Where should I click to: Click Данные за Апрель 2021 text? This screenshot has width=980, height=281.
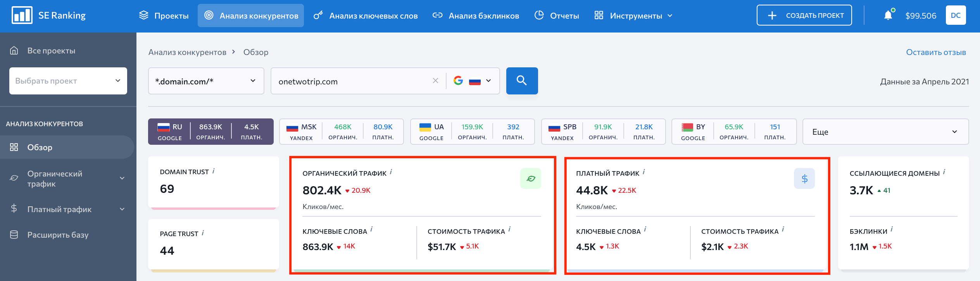coord(925,82)
